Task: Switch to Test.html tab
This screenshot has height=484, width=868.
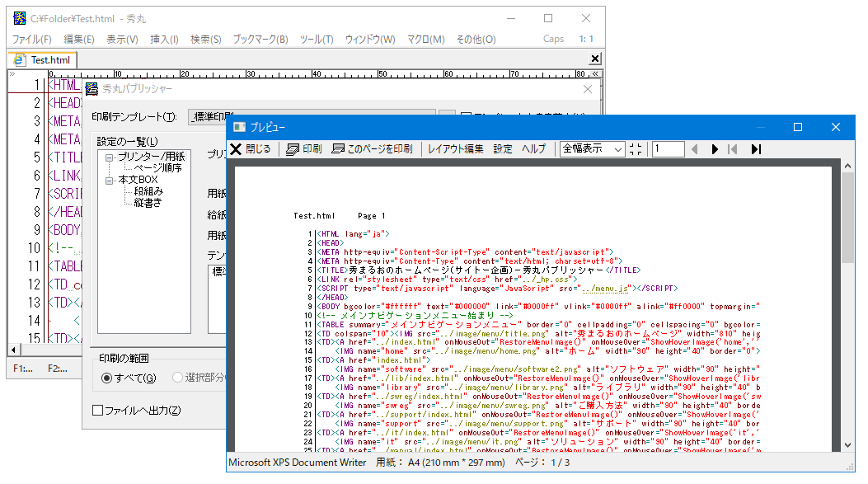Action: (43, 60)
